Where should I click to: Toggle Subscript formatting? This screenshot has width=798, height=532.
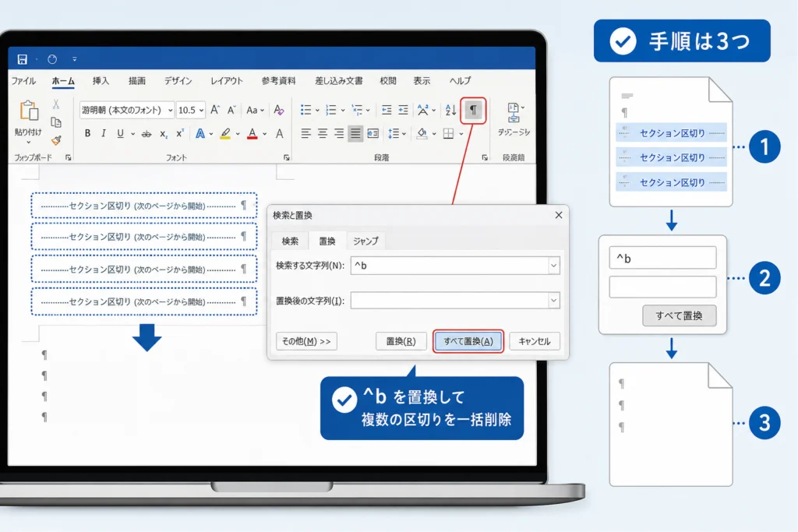pyautogui.click(x=164, y=134)
